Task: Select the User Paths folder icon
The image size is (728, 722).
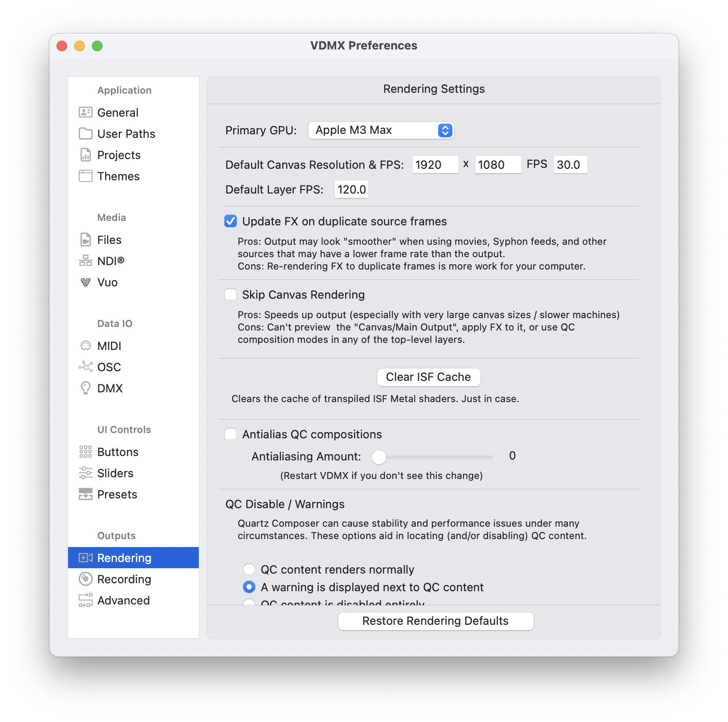Action: point(85,134)
